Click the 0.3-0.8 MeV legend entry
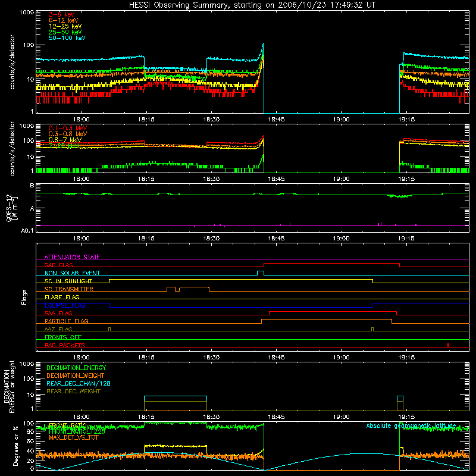Viewport: 476px width, 476px height. coord(68,134)
